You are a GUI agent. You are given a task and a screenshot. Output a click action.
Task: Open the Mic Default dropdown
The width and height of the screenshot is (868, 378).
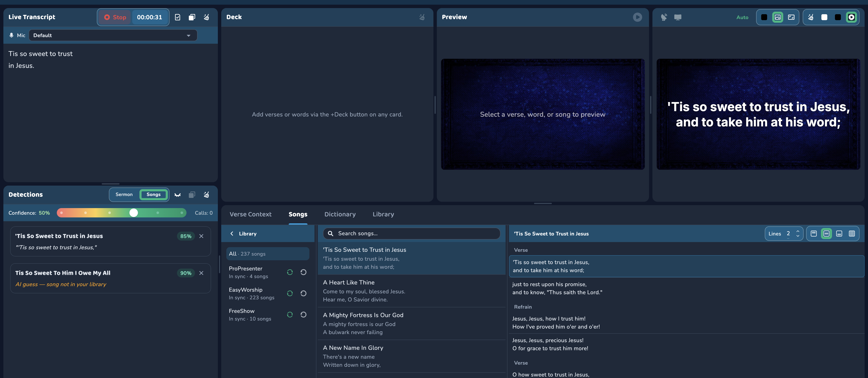[x=113, y=35]
